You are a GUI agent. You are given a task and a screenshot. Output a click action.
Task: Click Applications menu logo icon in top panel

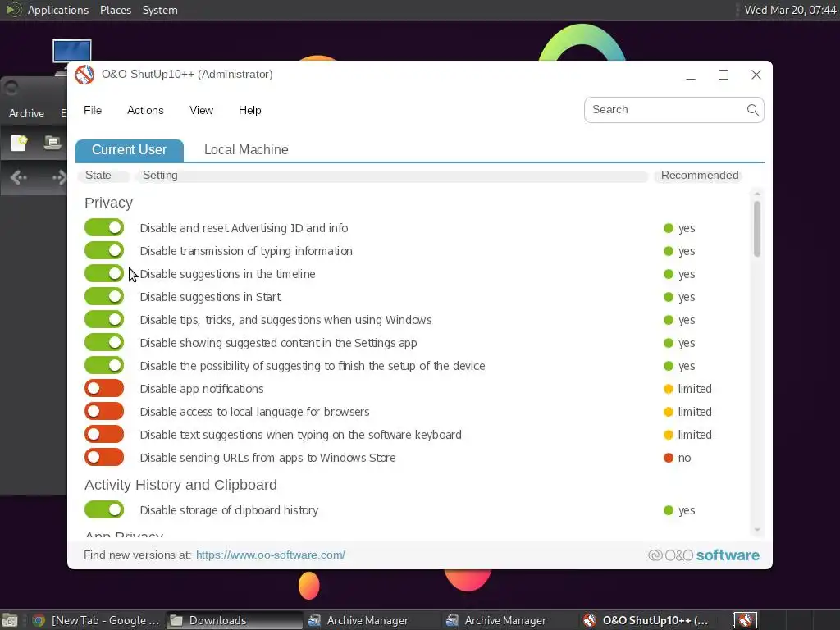[x=13, y=10]
